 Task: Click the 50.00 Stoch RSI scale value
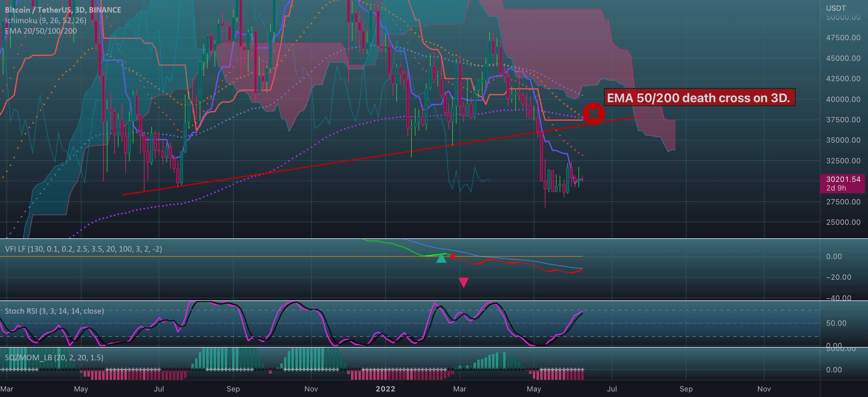pyautogui.click(x=836, y=324)
